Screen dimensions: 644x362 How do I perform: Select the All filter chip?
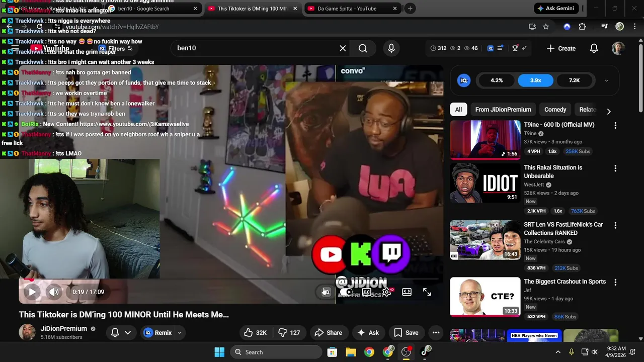(458, 110)
